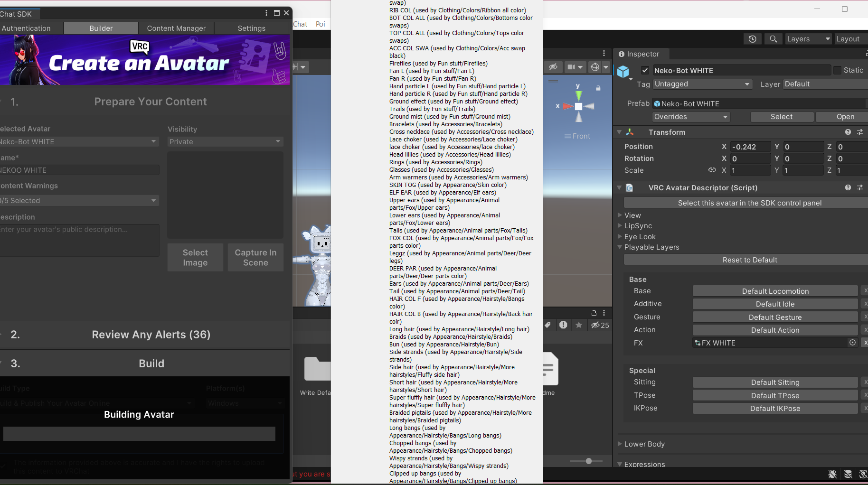
Task: Open VRC Avatar Descriptor preset settings icon
Action: pyautogui.click(x=860, y=187)
